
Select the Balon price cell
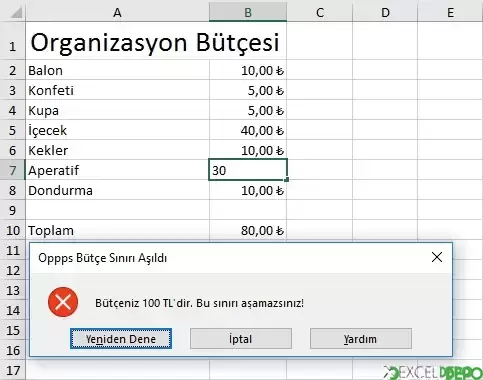click(x=248, y=70)
